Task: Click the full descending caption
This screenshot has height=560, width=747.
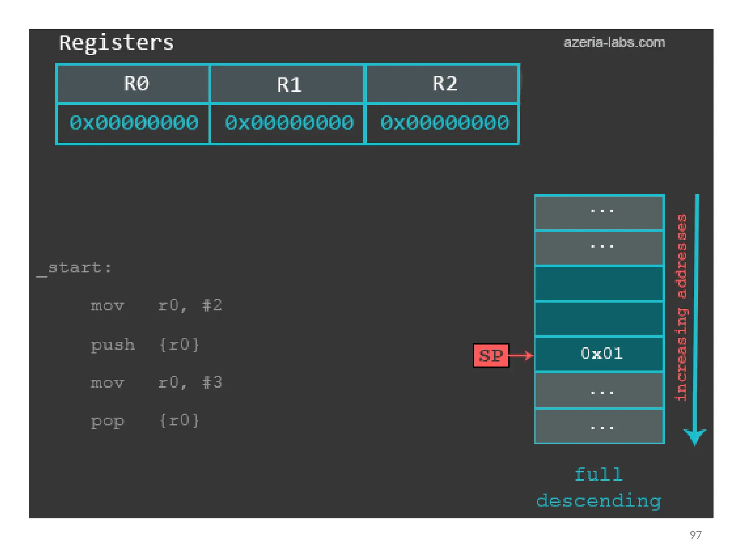Action: coord(599,488)
